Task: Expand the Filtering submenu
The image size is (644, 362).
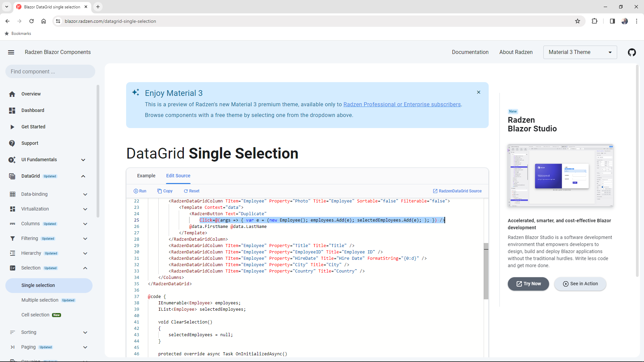Action: [x=85, y=239]
